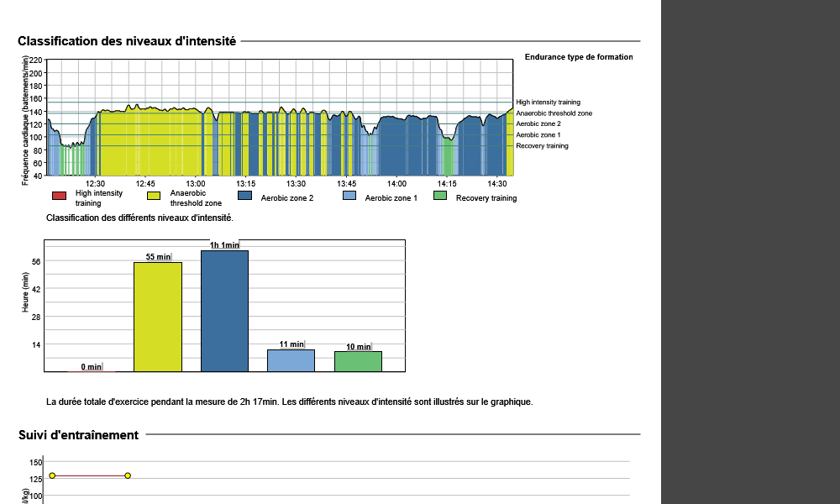Click the green Recovery training legend swatch

point(439,196)
